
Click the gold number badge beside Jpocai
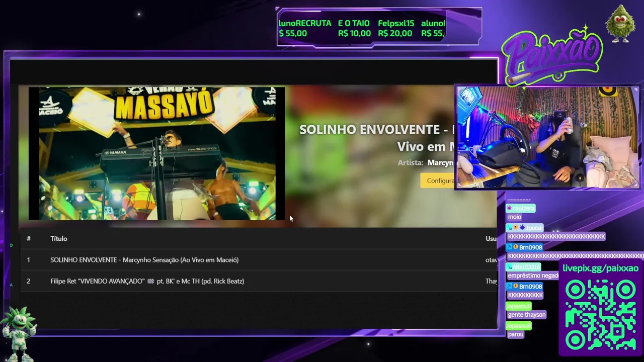pyautogui.click(x=516, y=228)
